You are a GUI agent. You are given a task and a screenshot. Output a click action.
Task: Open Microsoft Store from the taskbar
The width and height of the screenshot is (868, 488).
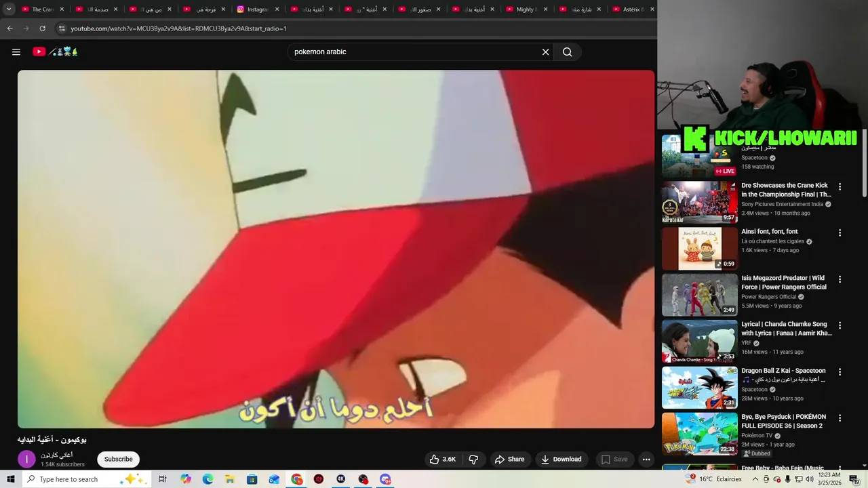click(252, 479)
